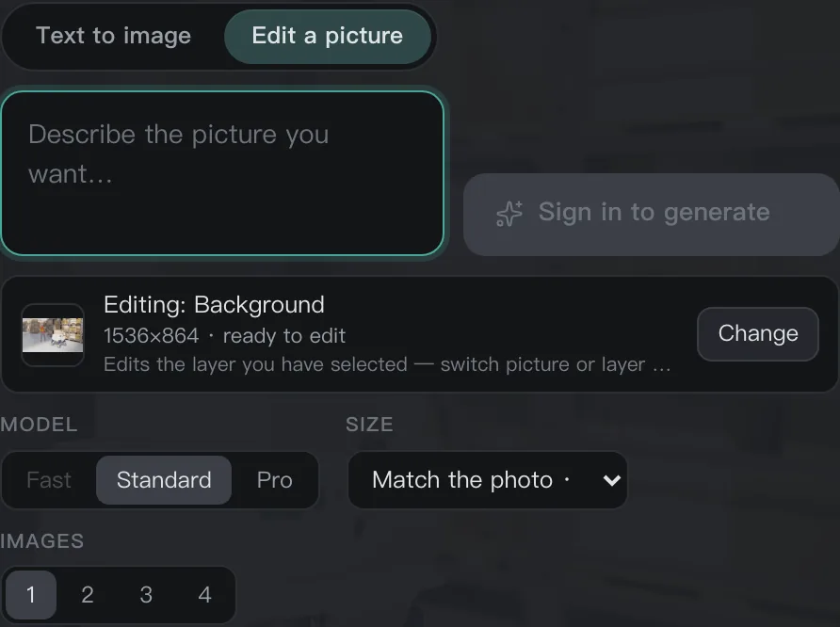Click the '1536×864 · ready to edit' text
The width and height of the screenshot is (840, 627).
tap(224, 336)
